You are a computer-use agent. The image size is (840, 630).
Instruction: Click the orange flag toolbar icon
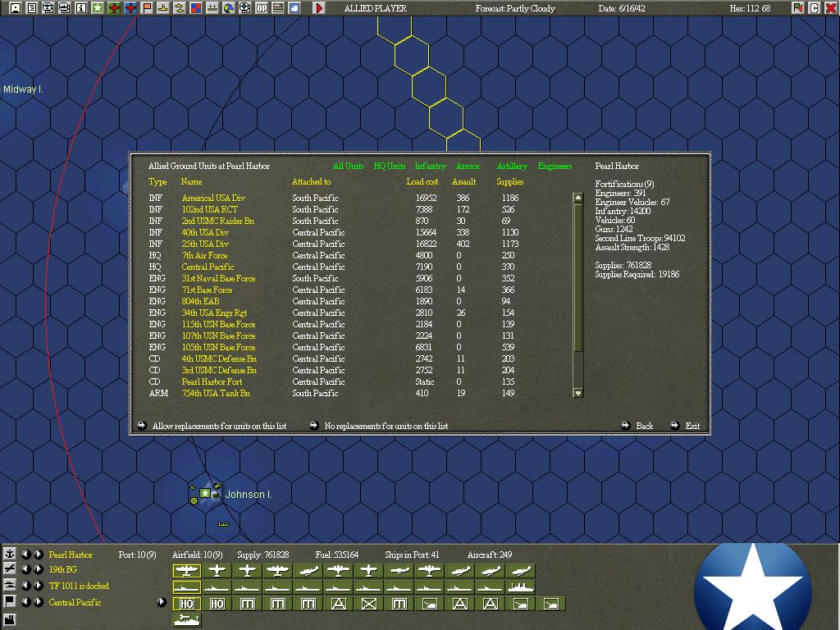[146, 8]
